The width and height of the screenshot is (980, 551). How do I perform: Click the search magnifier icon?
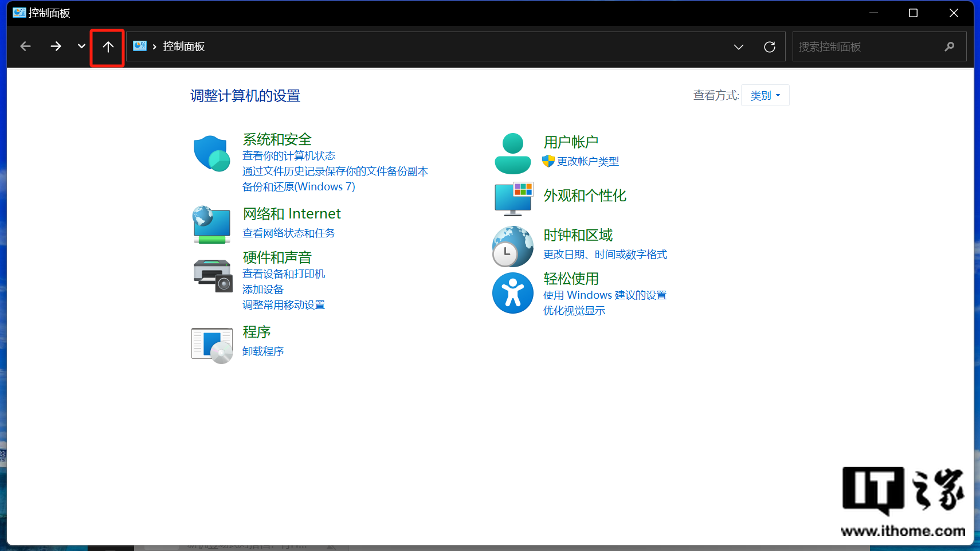coord(950,46)
